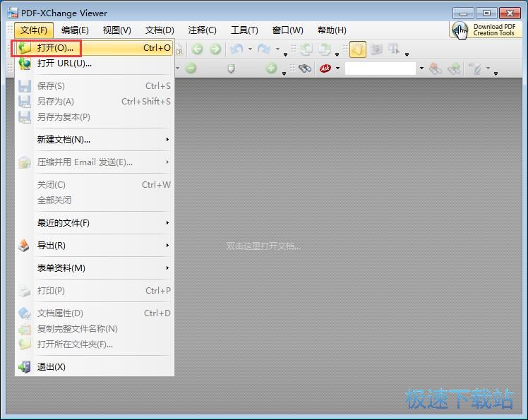528x420 pixels.
Task: Open the 工具(T) Tools menu
Action: [x=244, y=30]
